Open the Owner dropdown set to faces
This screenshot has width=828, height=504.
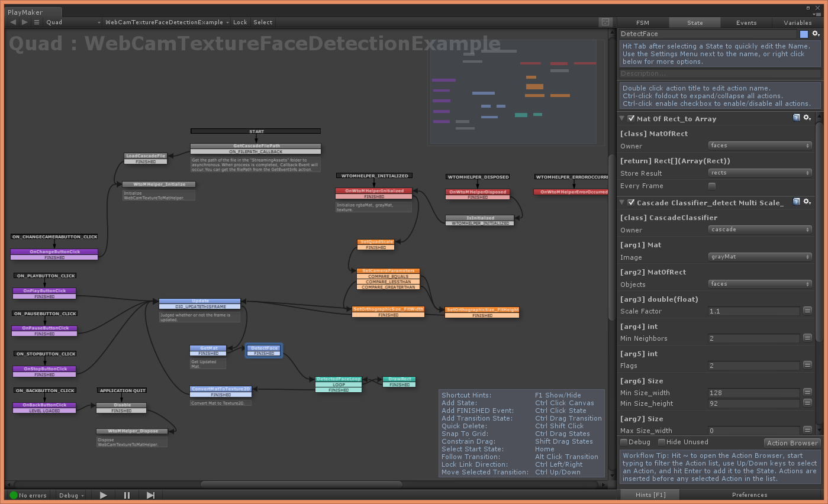click(x=759, y=146)
